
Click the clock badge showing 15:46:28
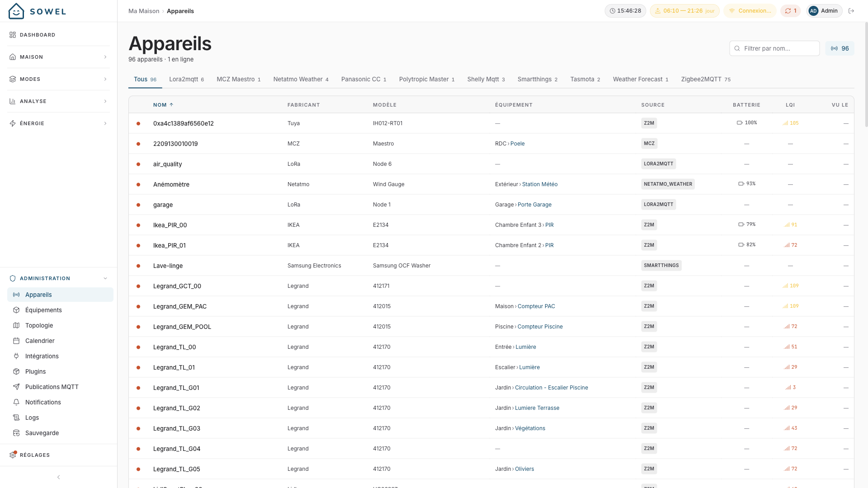click(626, 11)
